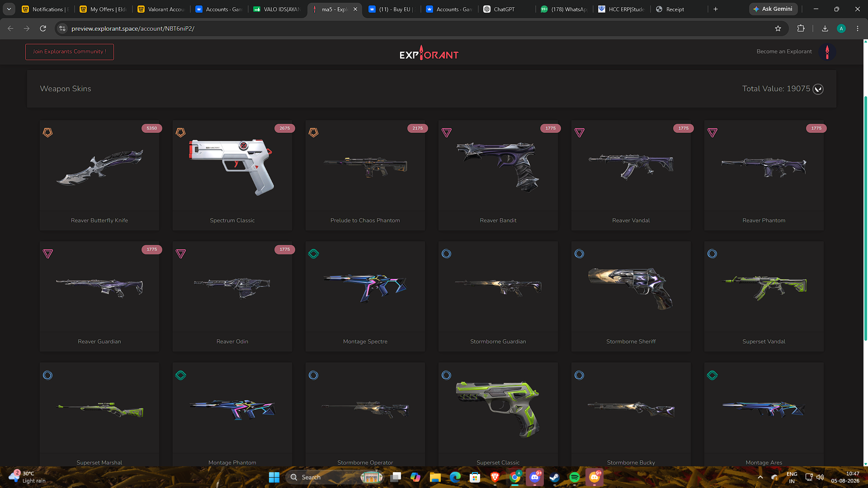Screen dimensions: 868x488
Task: Click the tier icon on Montage Spectre card
Action: pos(313,253)
